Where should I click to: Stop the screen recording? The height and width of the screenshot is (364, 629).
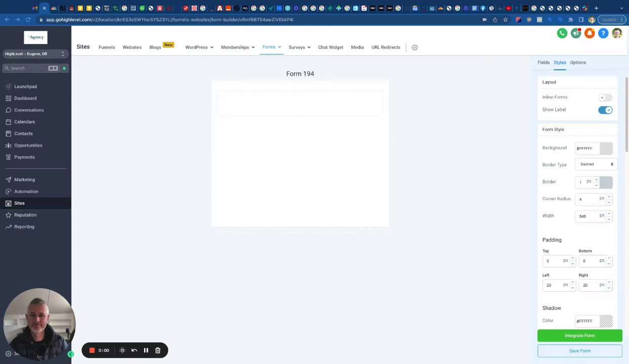coord(92,350)
